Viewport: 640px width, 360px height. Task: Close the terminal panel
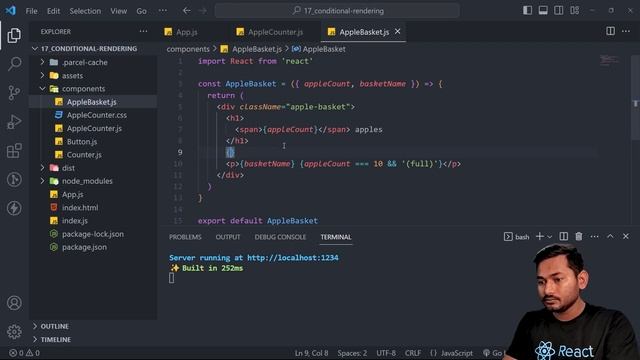pyautogui.click(x=626, y=236)
